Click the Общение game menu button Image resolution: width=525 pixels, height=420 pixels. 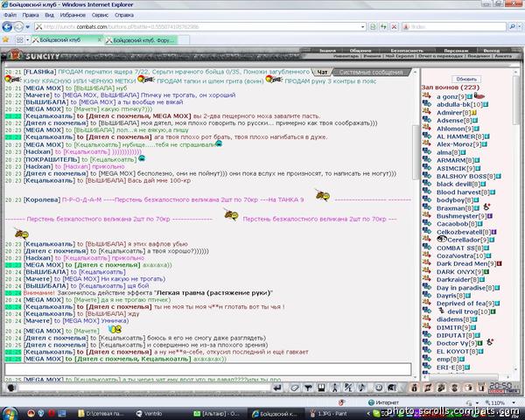[x=360, y=51]
